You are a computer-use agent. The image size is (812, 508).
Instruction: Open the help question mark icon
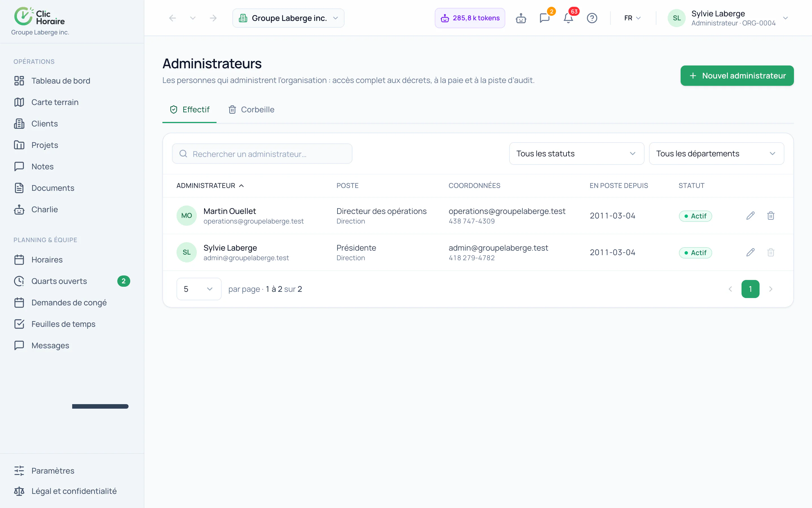tap(592, 18)
